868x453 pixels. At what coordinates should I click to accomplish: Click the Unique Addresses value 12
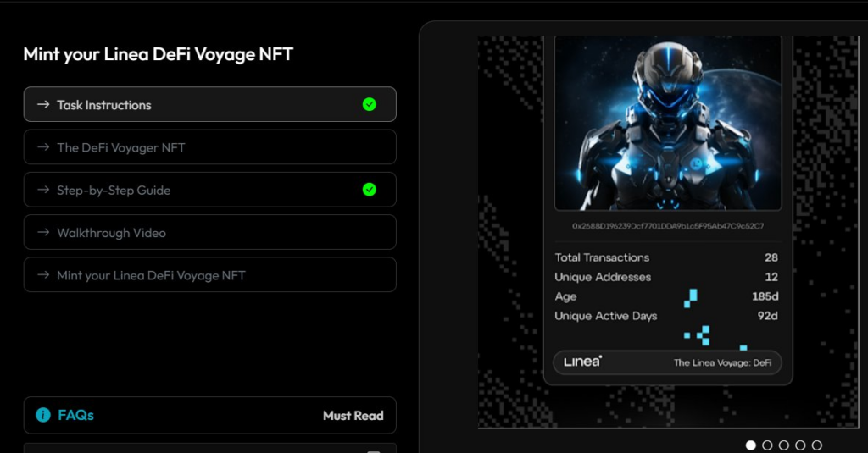point(771,277)
